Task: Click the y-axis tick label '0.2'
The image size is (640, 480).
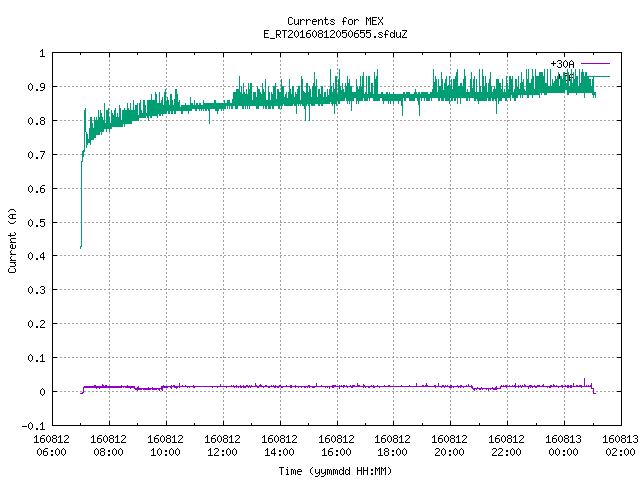Action: pos(36,324)
